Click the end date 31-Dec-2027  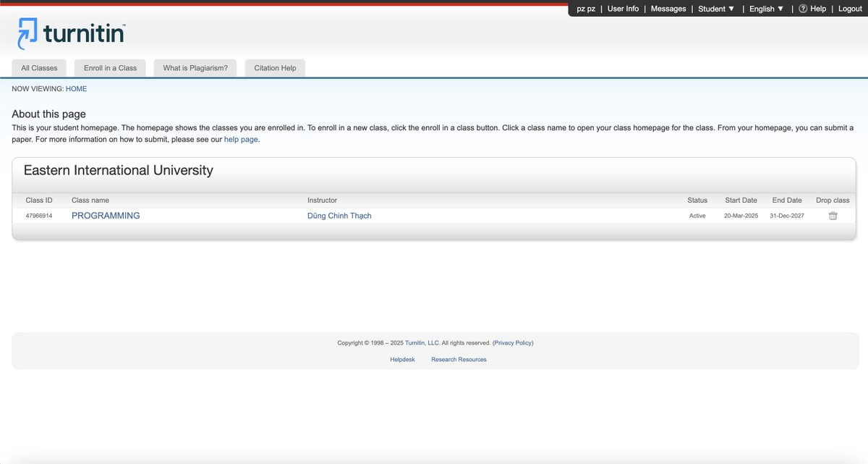787,216
